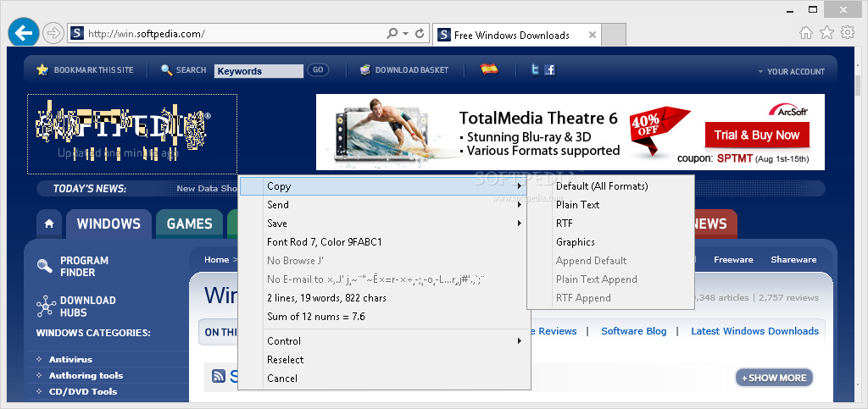Click the address bar search magnifier icon
This screenshot has height=409, width=868.
[392, 34]
